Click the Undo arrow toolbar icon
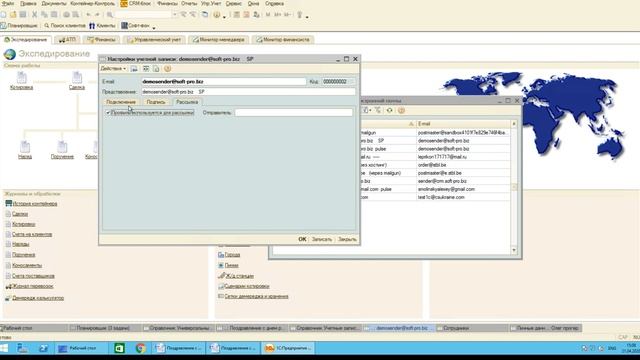This screenshot has width=640, height=360. (88, 15)
